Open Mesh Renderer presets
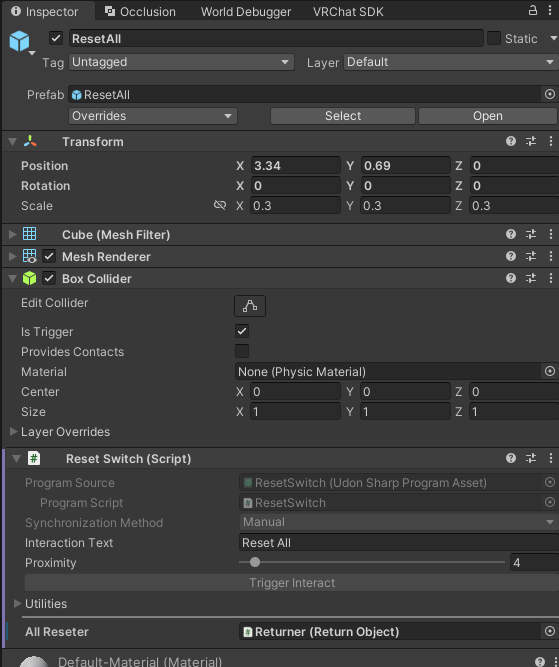Screen dimensions: 559x667 (531, 256)
